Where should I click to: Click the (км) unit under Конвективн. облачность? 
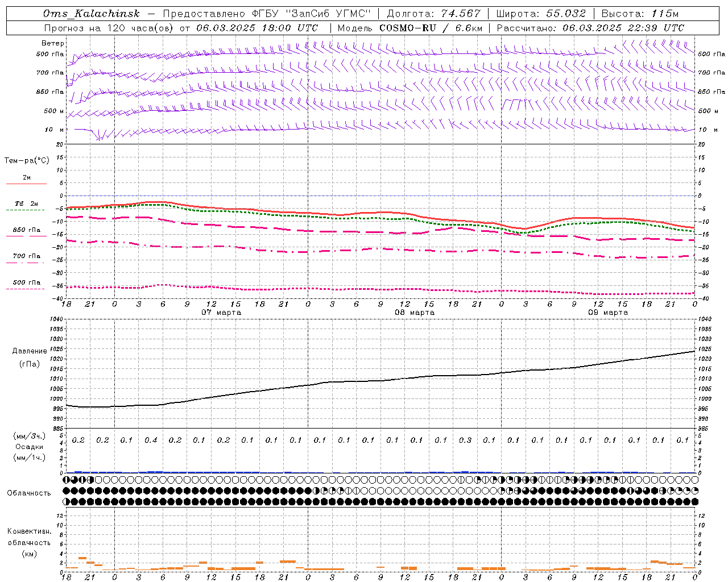(x=30, y=554)
